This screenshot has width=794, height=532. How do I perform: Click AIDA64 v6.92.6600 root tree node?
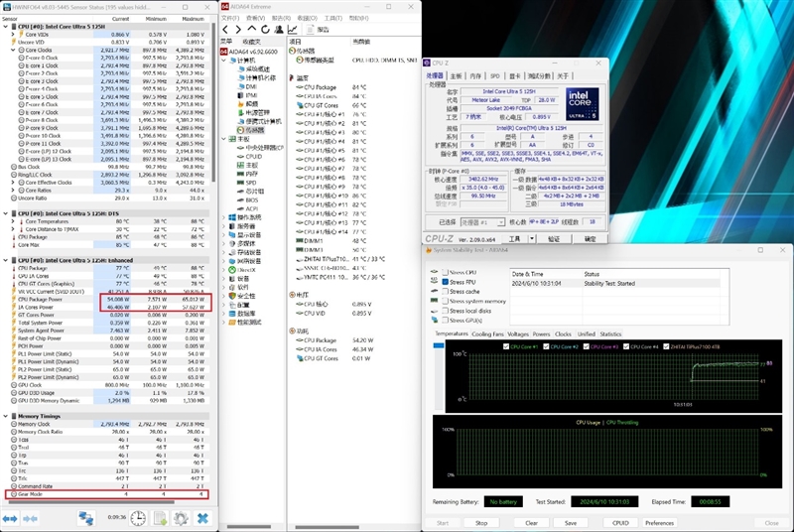(253, 52)
